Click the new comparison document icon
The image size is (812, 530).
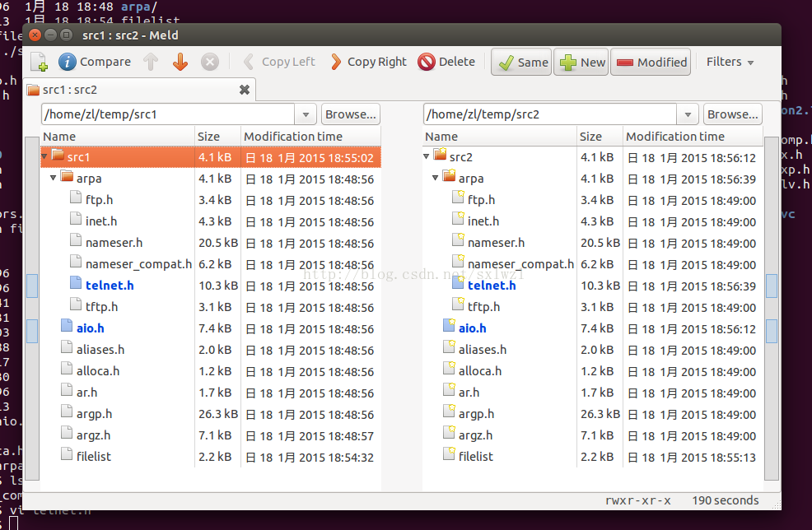[x=40, y=62]
